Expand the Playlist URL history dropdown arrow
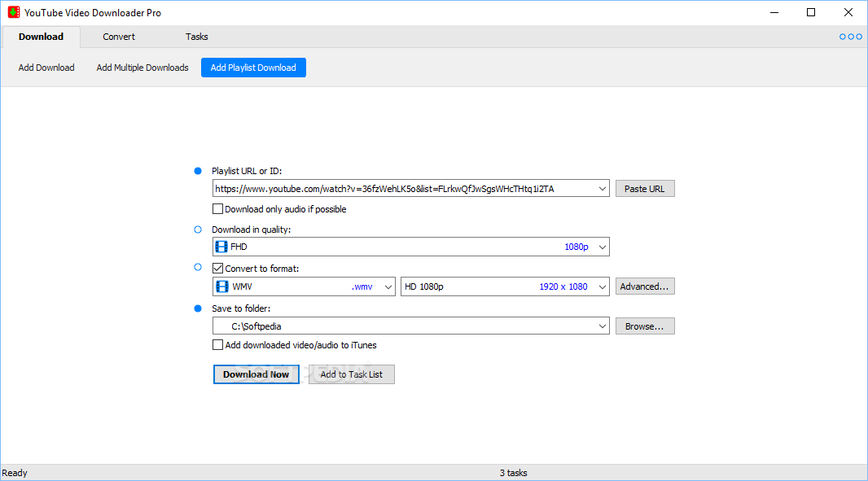Image resolution: width=868 pixels, height=481 pixels. coord(603,189)
